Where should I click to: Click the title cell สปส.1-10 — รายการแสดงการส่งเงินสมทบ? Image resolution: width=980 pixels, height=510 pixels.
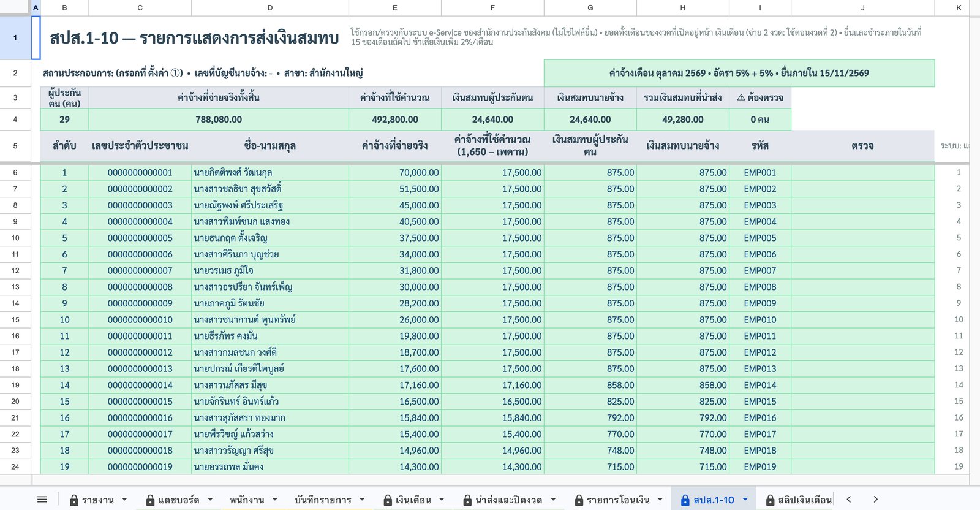(194, 38)
